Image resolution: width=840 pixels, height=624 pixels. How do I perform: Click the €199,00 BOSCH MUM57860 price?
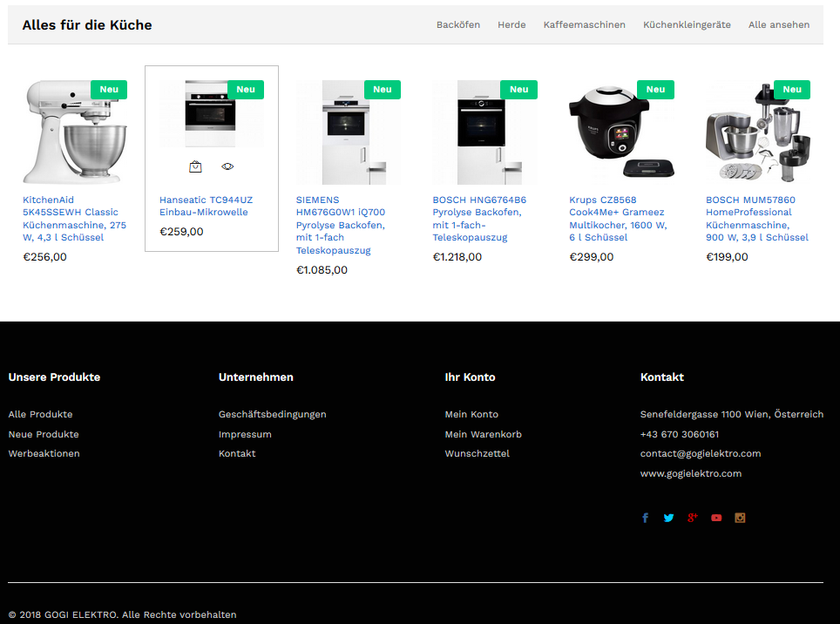pyautogui.click(x=727, y=256)
